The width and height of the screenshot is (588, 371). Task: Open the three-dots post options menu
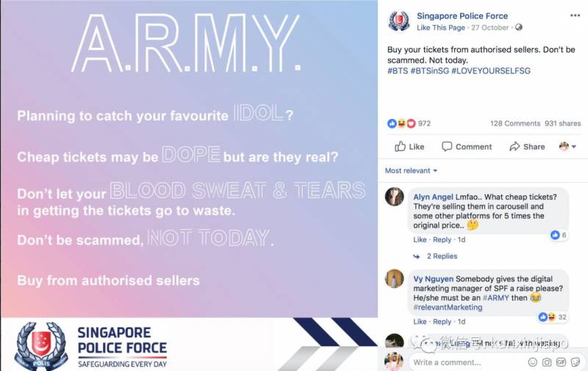pyautogui.click(x=573, y=15)
